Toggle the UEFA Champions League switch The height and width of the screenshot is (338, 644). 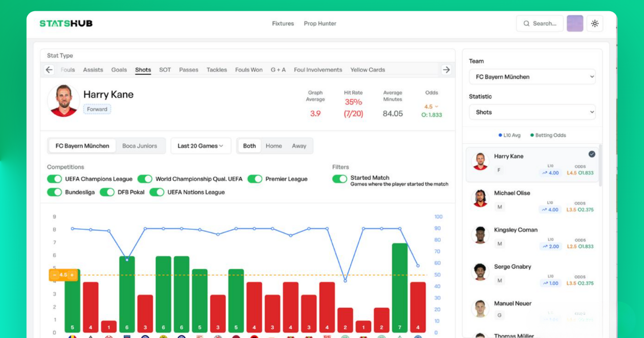click(54, 179)
